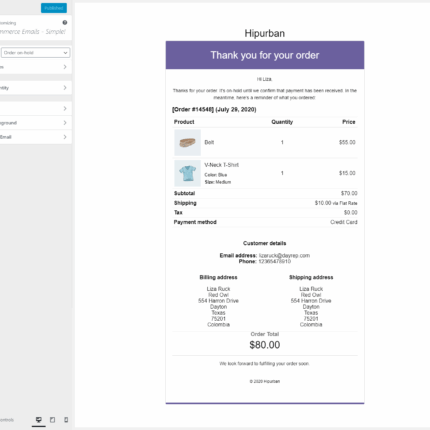Click the Published button
This screenshot has height=430, width=430.
[54, 8]
